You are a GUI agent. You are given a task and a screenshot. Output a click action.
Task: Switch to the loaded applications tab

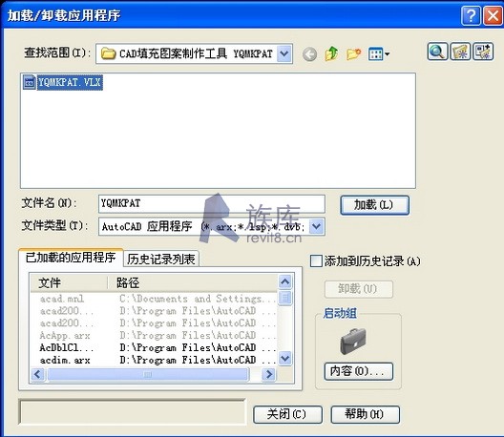click(x=71, y=258)
